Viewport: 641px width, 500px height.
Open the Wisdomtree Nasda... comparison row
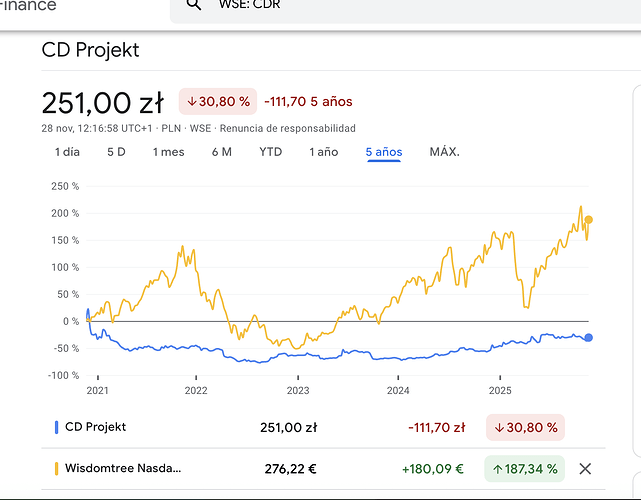(x=124, y=468)
